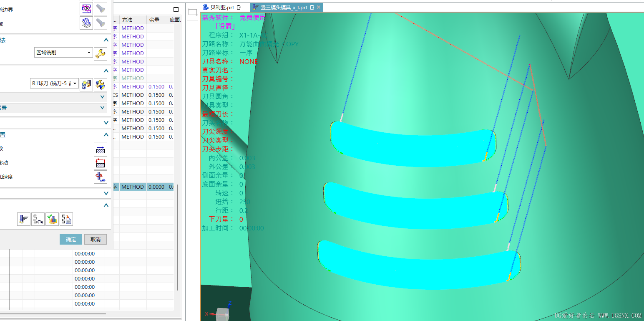The height and width of the screenshot is (321, 644).
Task: Click the 3D verify toolpath icon
Action: pos(52,219)
